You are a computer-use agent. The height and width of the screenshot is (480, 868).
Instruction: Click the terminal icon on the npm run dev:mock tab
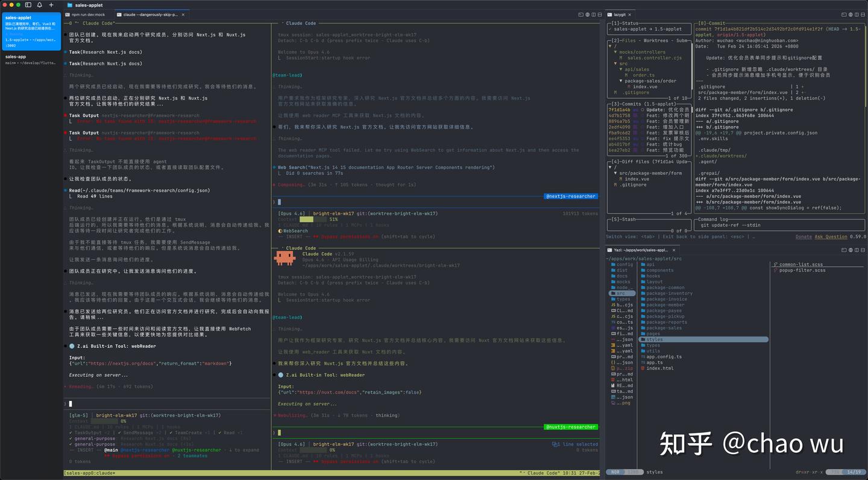[67, 14]
